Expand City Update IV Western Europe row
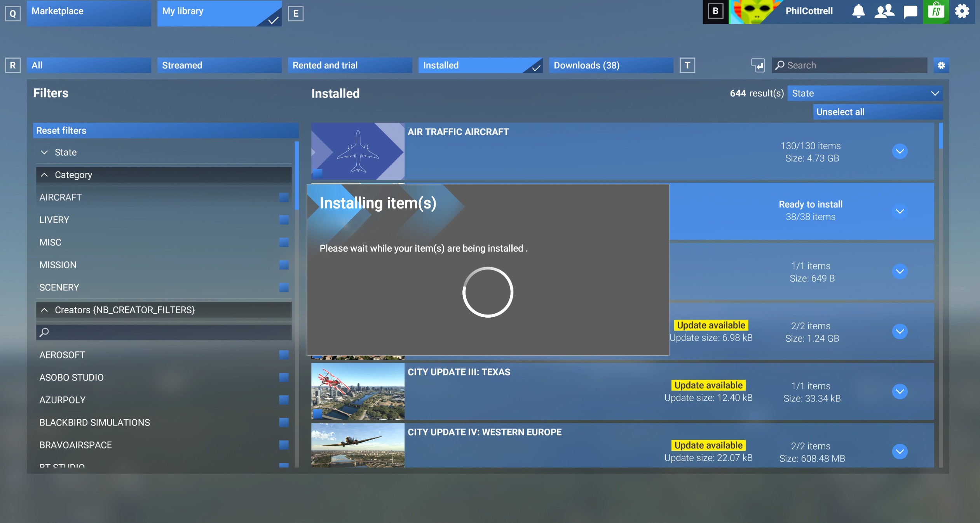980x523 pixels. pyautogui.click(x=900, y=452)
